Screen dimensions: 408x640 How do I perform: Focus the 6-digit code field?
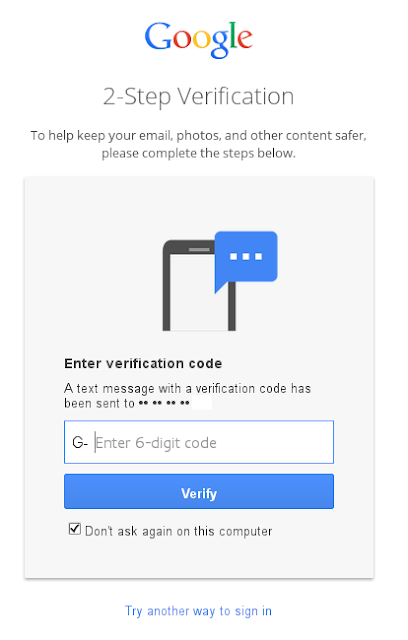click(199, 442)
